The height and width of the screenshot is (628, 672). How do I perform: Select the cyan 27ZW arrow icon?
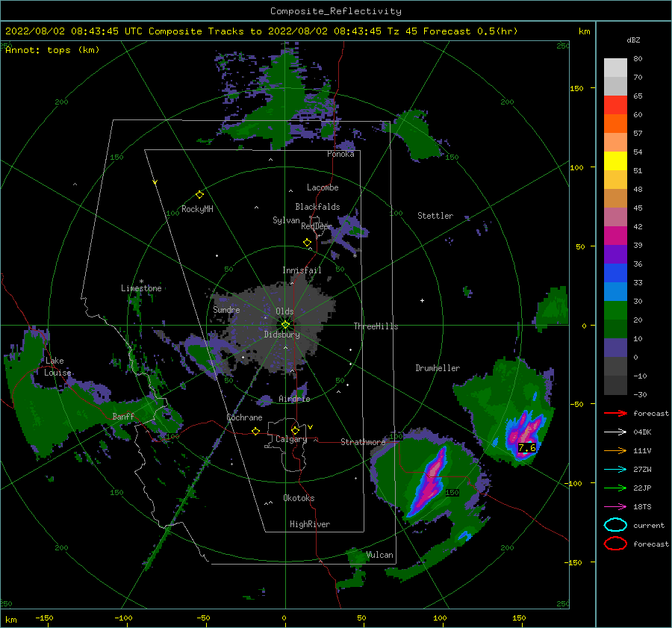(615, 470)
